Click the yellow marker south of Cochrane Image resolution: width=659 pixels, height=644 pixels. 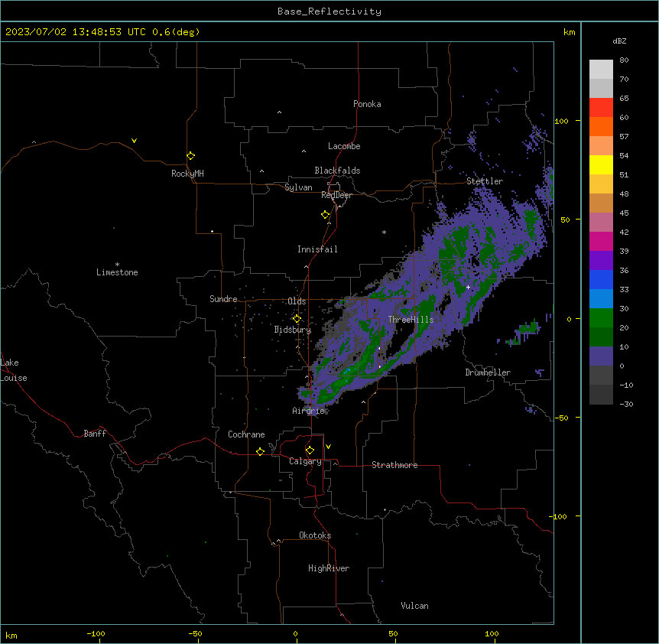[x=260, y=451]
